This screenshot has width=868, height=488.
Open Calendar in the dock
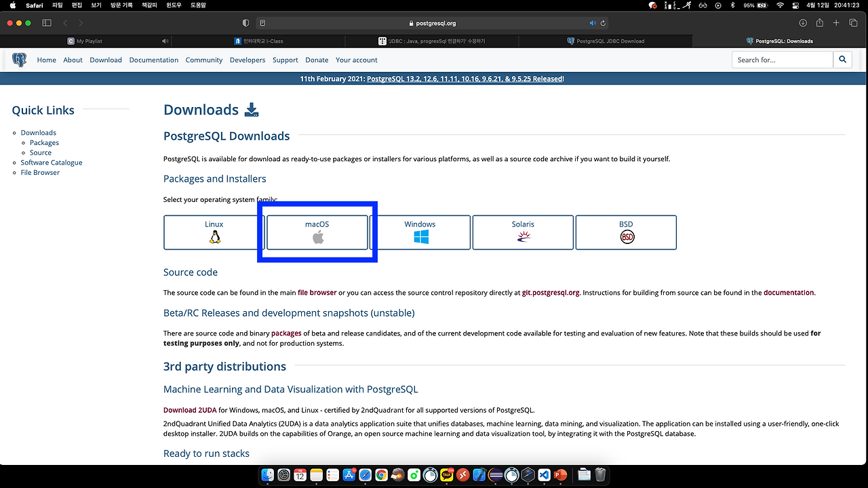pyautogui.click(x=300, y=475)
